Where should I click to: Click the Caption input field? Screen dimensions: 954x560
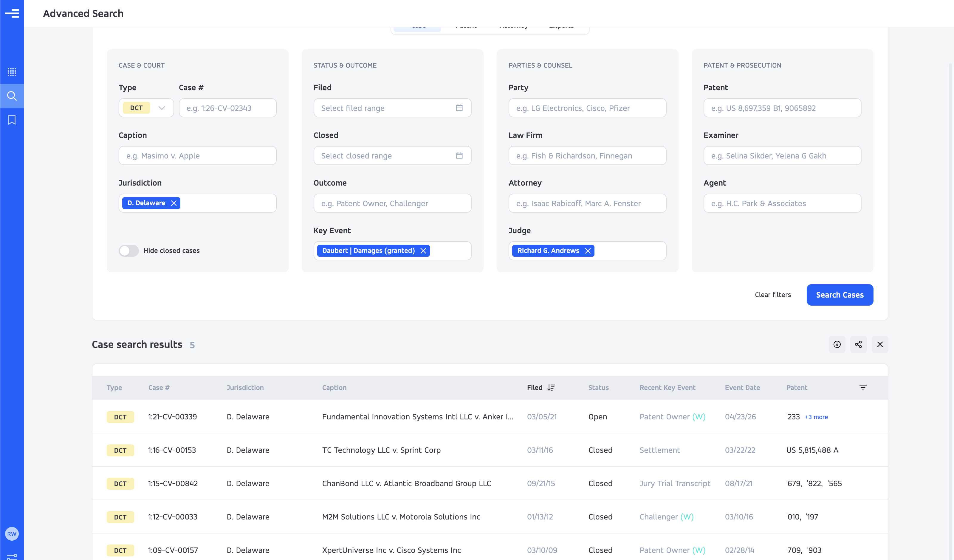point(198,155)
